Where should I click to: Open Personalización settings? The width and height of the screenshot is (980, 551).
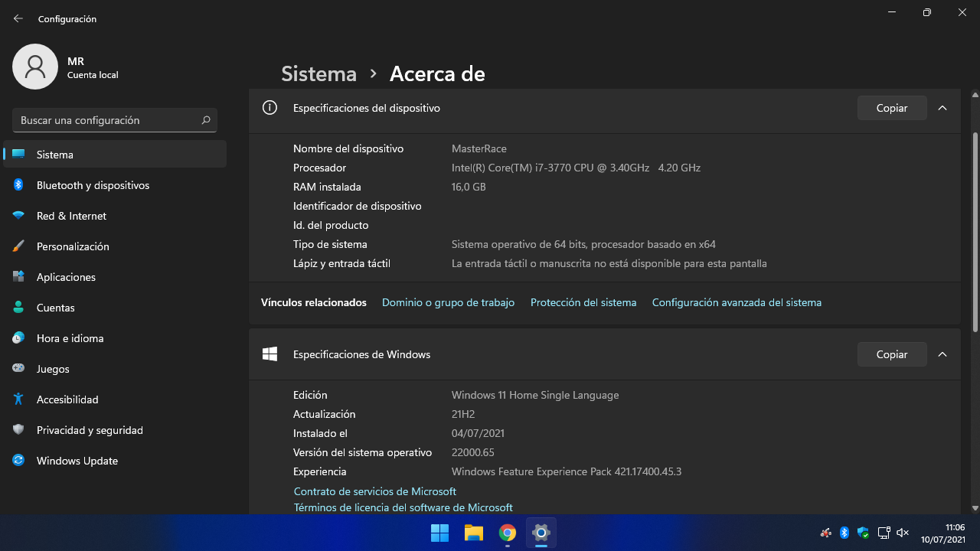point(74,246)
